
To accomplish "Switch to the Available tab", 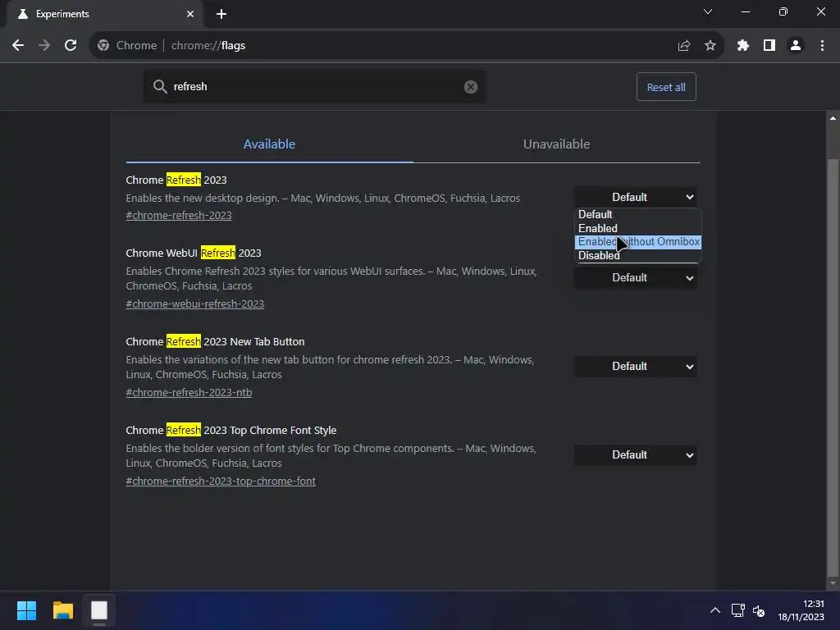I will 269,144.
